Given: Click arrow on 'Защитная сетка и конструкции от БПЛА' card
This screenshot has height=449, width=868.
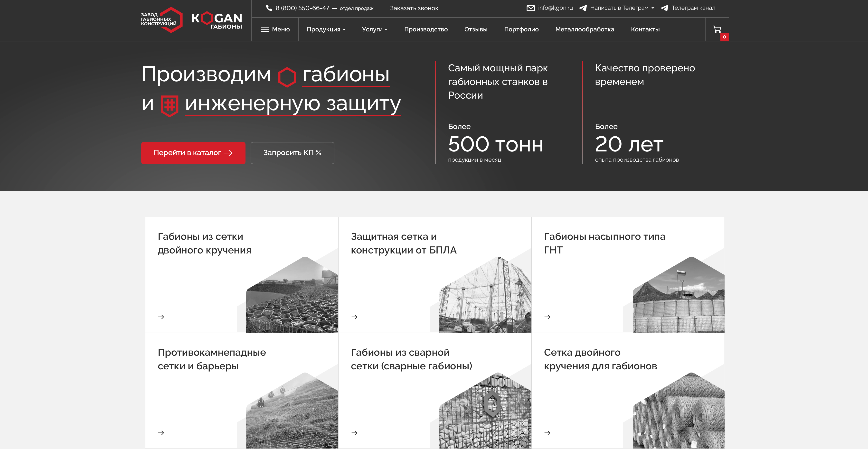Looking at the screenshot, I should pyautogui.click(x=354, y=317).
